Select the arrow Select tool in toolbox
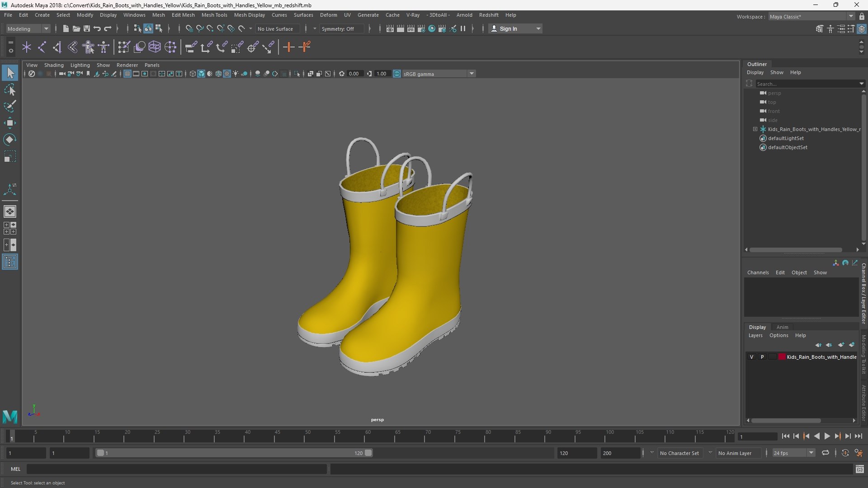This screenshot has width=868, height=488. click(x=10, y=73)
